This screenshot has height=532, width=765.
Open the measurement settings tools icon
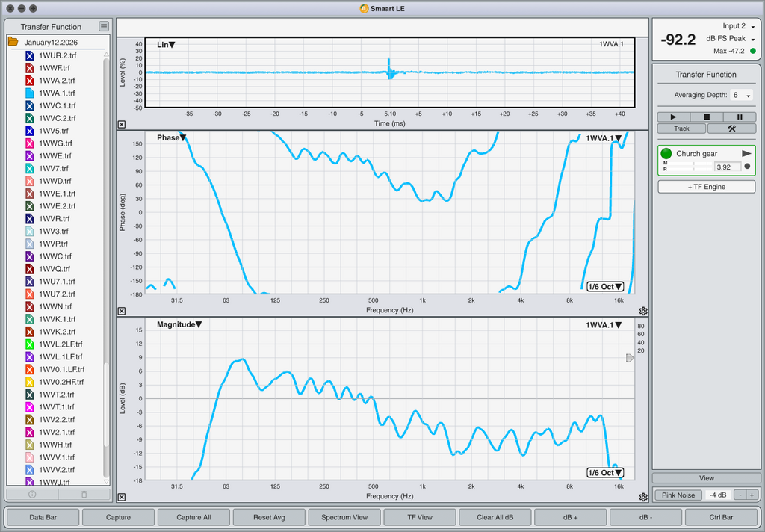click(731, 129)
